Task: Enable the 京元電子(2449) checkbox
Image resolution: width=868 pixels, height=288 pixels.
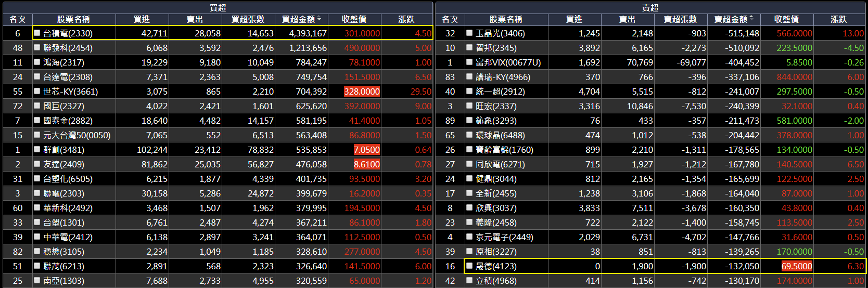Action: [x=469, y=237]
